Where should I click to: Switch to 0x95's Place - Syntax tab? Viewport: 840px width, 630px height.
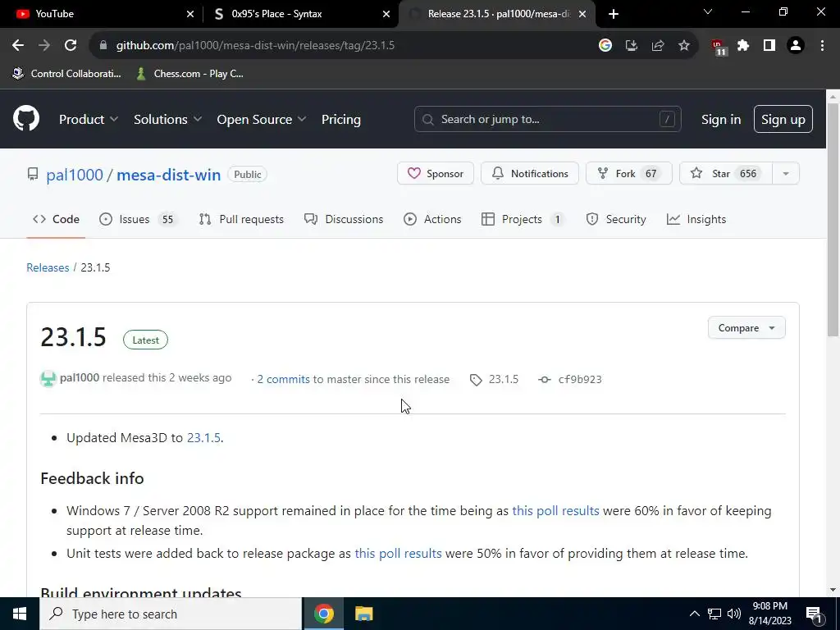pos(300,14)
